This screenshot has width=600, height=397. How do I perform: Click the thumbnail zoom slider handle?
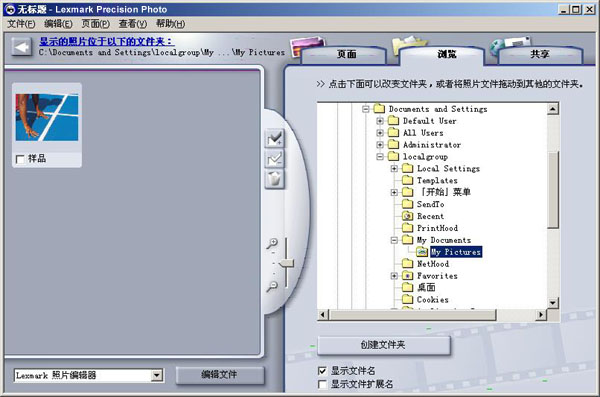[286, 263]
